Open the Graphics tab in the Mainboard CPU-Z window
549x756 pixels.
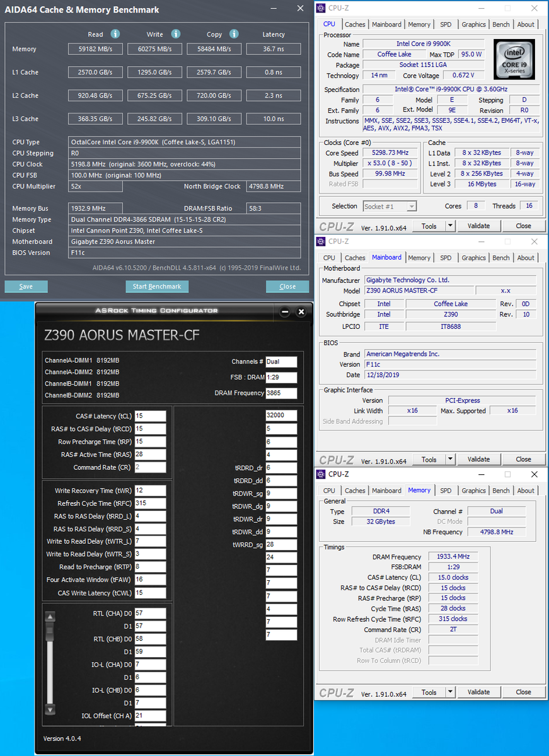pyautogui.click(x=473, y=258)
